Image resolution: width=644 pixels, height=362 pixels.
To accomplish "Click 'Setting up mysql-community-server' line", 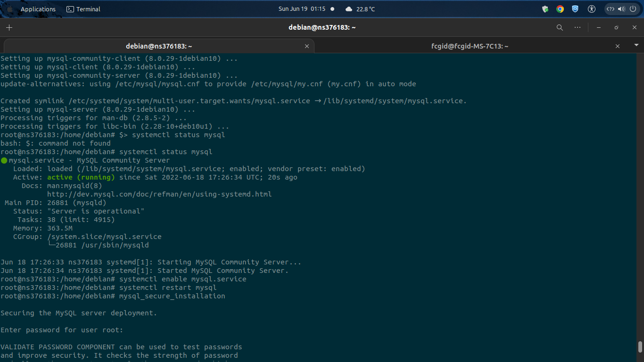I will 119,75.
